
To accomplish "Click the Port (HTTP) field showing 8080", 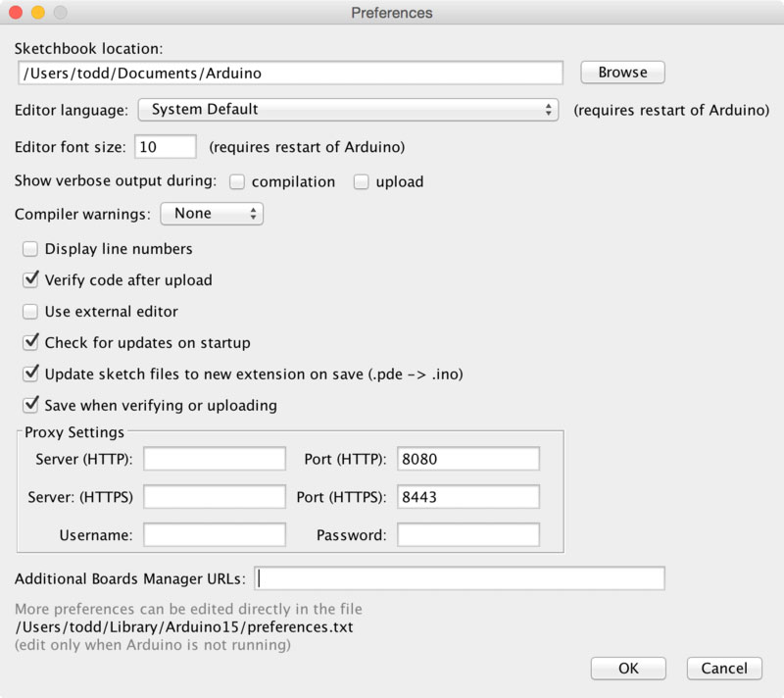I will click(468, 458).
